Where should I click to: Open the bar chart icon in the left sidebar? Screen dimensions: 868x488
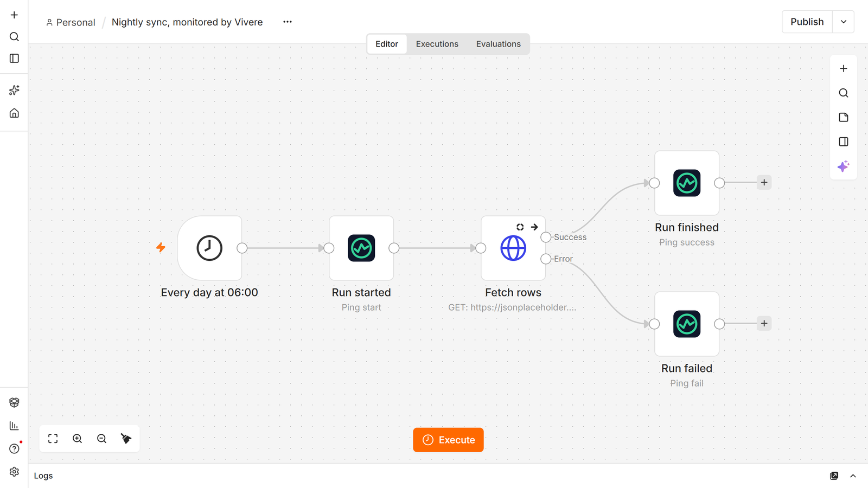(14, 426)
